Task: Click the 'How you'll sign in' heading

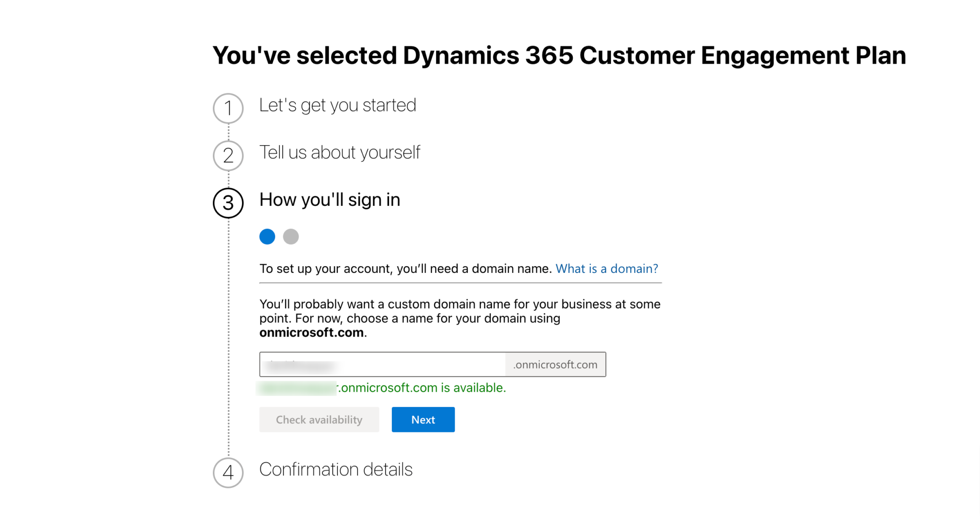Action: point(330,200)
